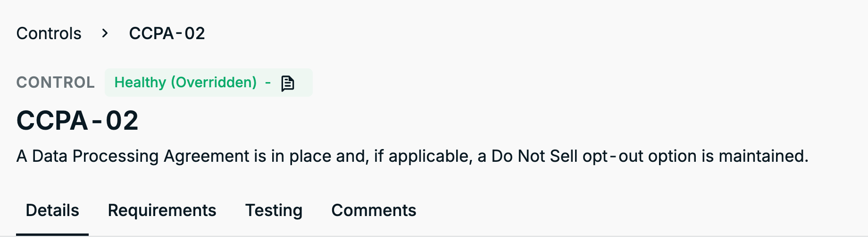
Task: Click the active underline beneath Details
Action: (x=52, y=234)
